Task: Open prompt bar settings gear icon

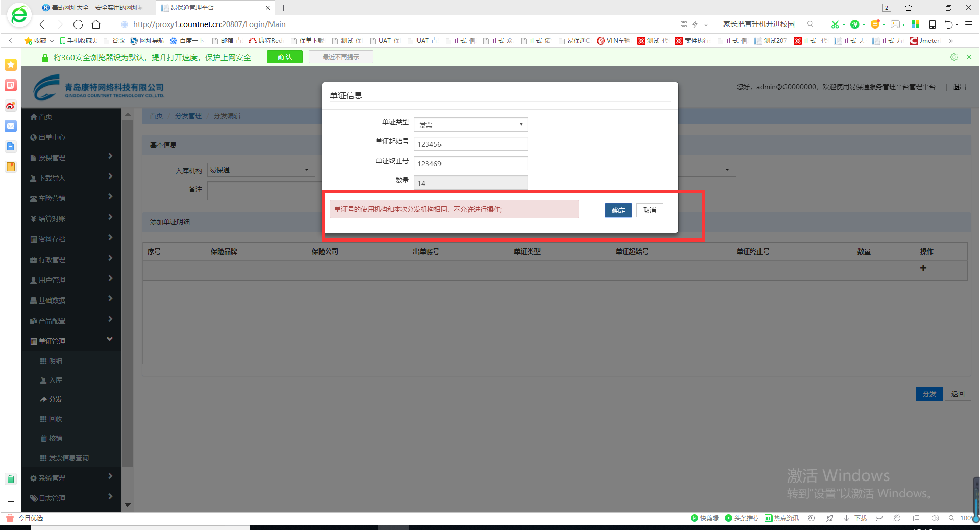Action: pos(954,57)
